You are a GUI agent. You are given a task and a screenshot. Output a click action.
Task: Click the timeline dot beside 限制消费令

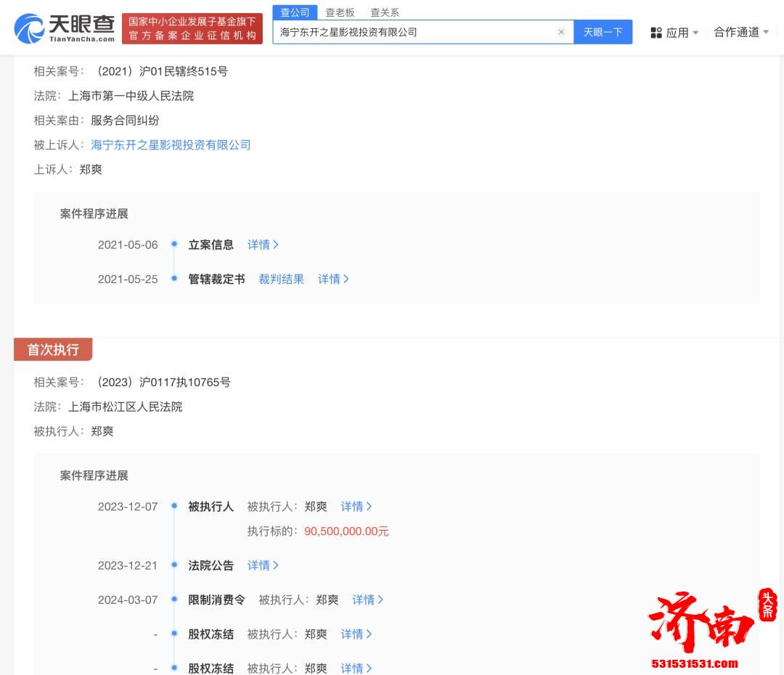(x=173, y=600)
